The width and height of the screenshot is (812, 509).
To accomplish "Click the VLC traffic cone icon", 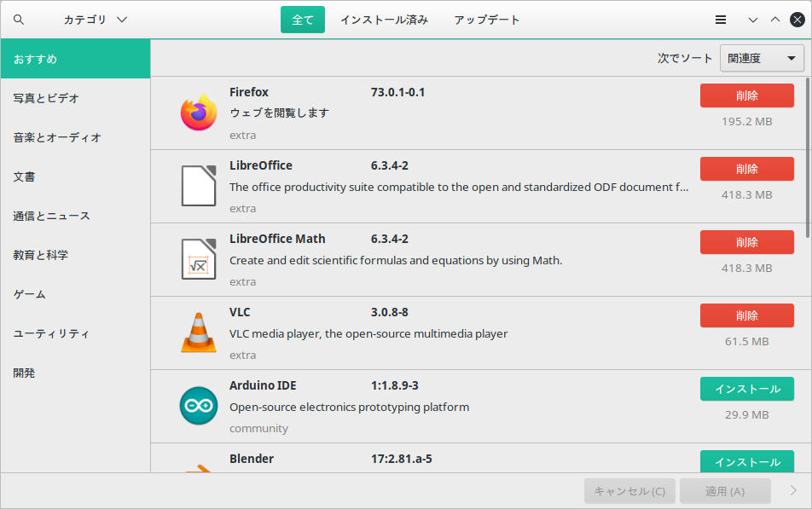I will pyautogui.click(x=199, y=333).
